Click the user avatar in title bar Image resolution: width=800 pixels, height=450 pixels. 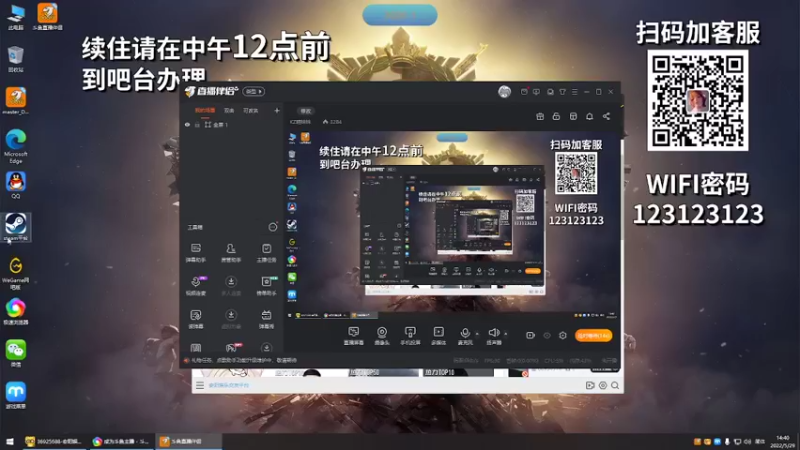pyautogui.click(x=504, y=92)
